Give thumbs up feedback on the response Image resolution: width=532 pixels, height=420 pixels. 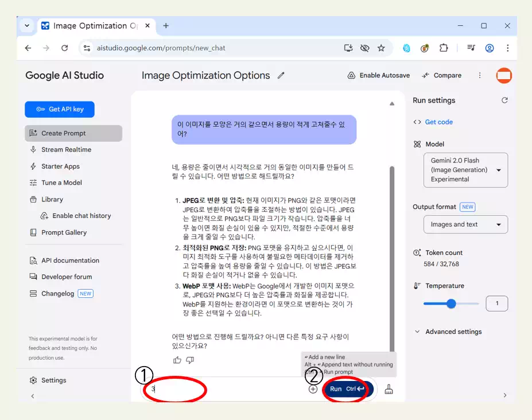pyautogui.click(x=178, y=359)
